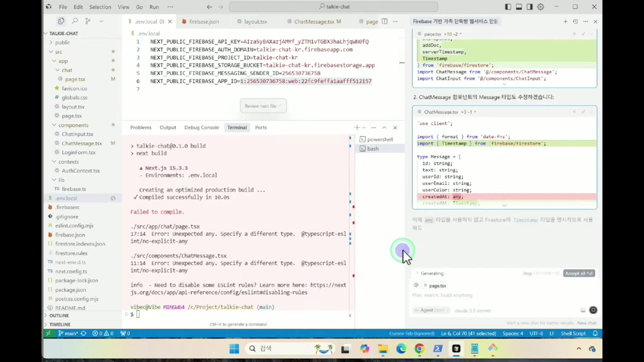
Task: Select the powershell terminal session
Action: (x=379, y=139)
